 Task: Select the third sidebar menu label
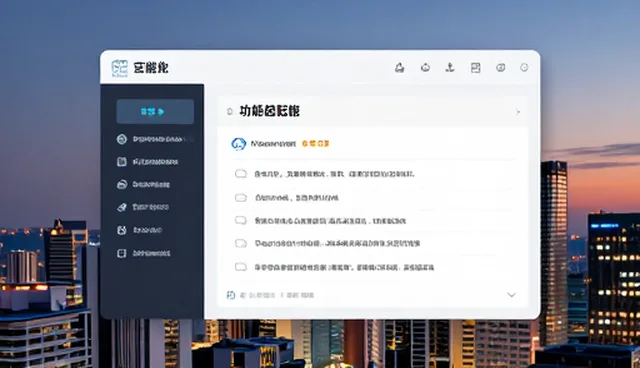(x=151, y=184)
